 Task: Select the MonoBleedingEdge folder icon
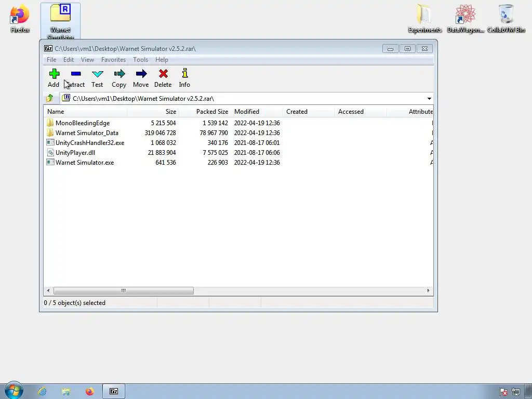50,123
